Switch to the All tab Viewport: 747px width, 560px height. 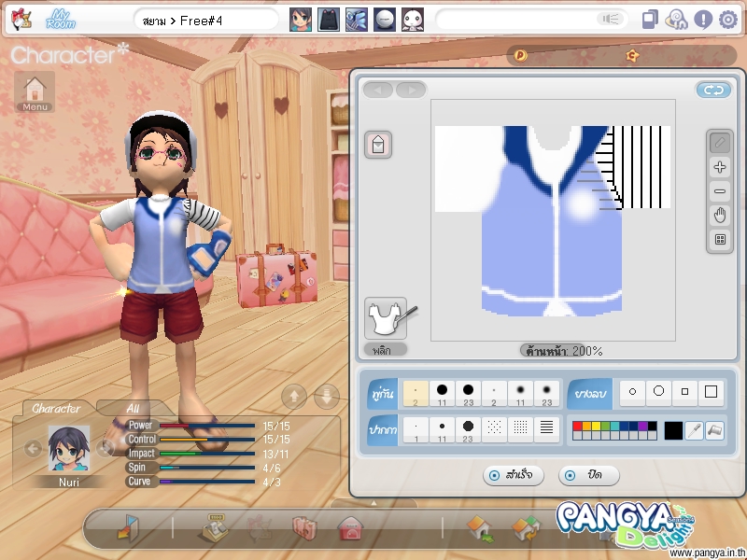tap(133, 408)
